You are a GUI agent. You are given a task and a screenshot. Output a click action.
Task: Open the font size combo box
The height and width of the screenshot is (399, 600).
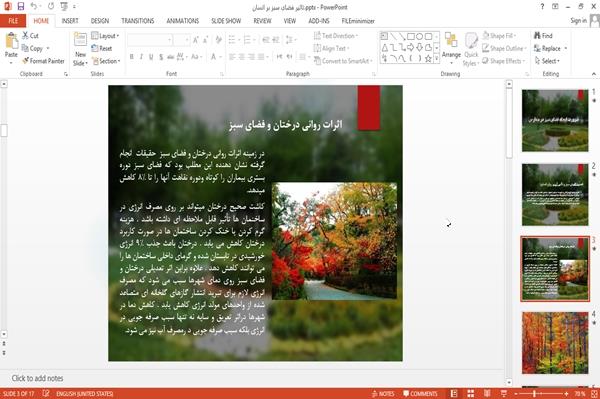click(181, 40)
